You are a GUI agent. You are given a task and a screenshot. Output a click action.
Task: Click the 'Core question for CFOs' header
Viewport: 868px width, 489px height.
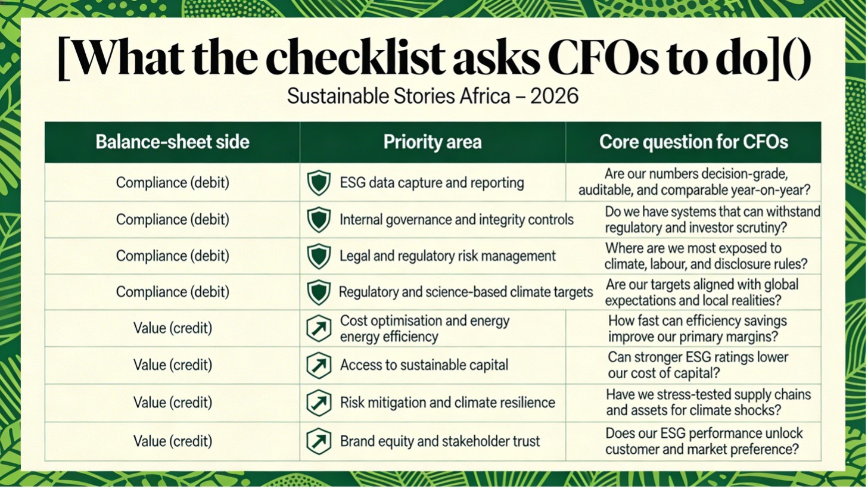[x=693, y=142]
